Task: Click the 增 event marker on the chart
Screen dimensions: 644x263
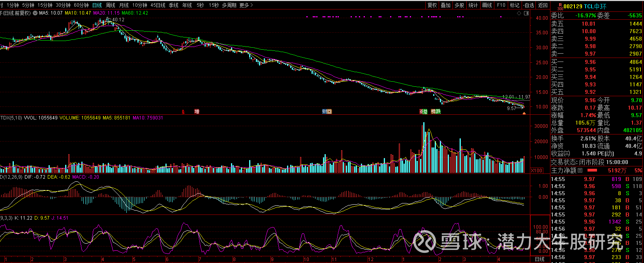Action: click(x=197, y=112)
